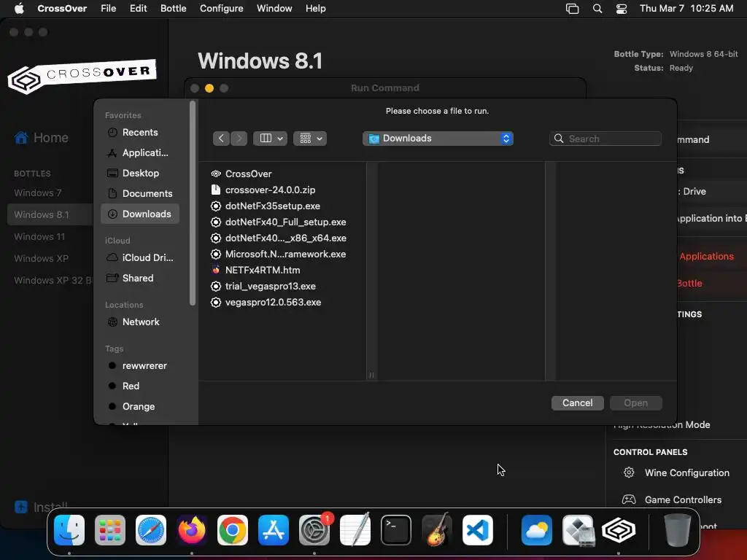Open the item grouping dropdown
This screenshot has height=560, width=747.
click(x=310, y=138)
